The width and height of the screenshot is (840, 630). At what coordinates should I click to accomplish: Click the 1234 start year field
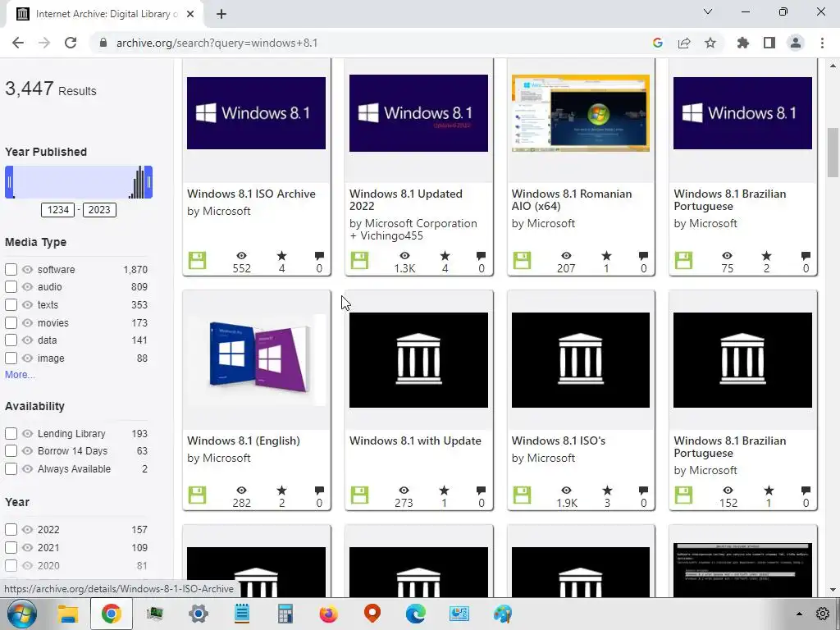[58, 210]
